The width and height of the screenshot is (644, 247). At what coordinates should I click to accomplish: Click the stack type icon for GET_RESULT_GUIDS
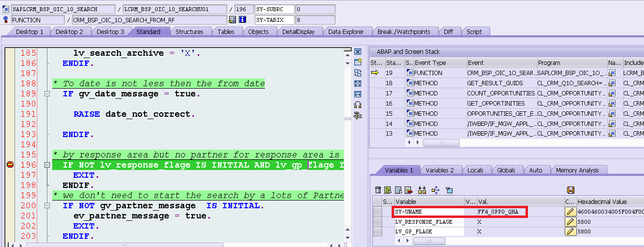[x=410, y=83]
